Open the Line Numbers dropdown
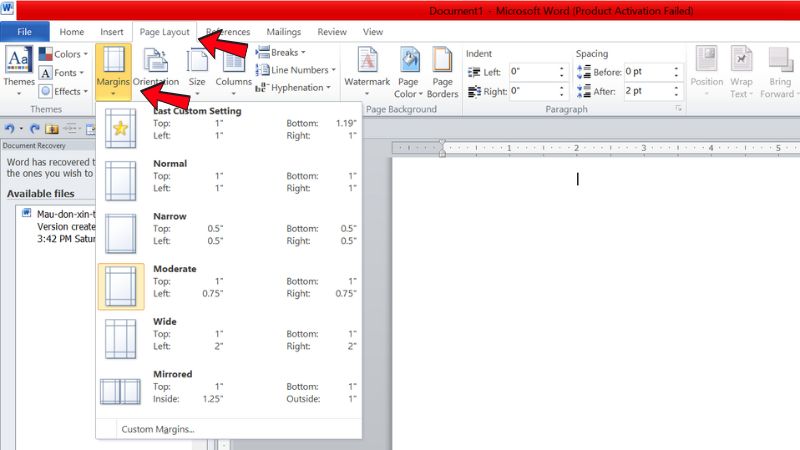This screenshot has width=800, height=450. click(x=295, y=70)
